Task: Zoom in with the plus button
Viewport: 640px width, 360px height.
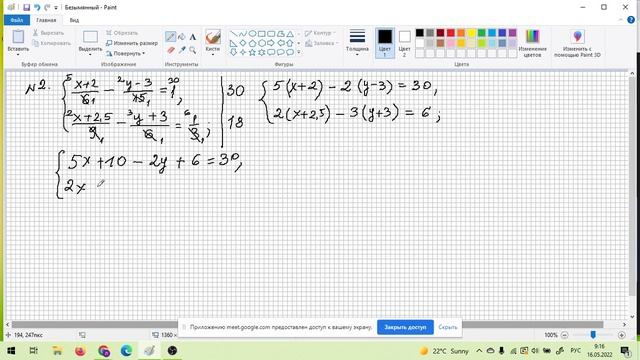Action: tap(622, 335)
